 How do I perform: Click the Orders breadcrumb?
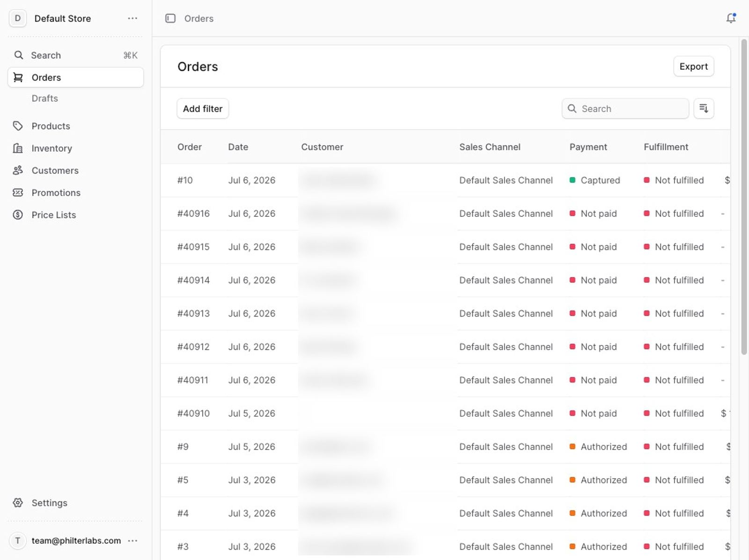point(199,18)
